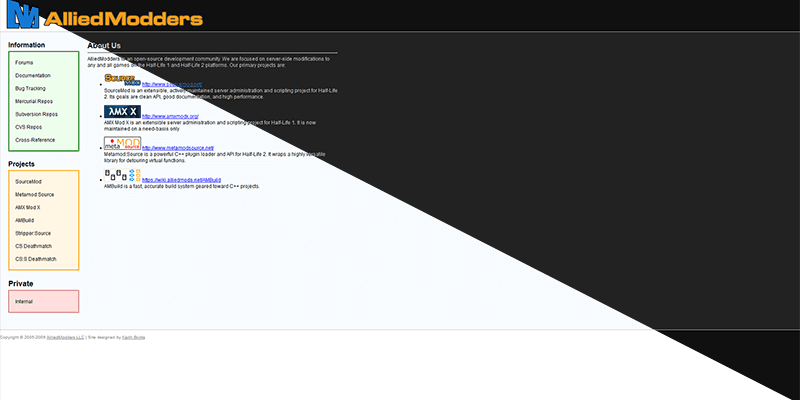Click the 'AMBuild is a fast, accurate build system' text
Image resolution: width=800 pixels, height=400 pixels.
[x=182, y=187]
